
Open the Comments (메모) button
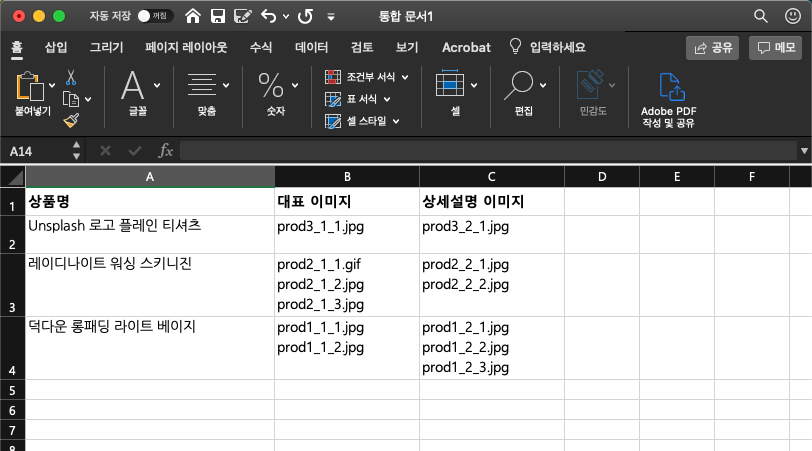[776, 47]
